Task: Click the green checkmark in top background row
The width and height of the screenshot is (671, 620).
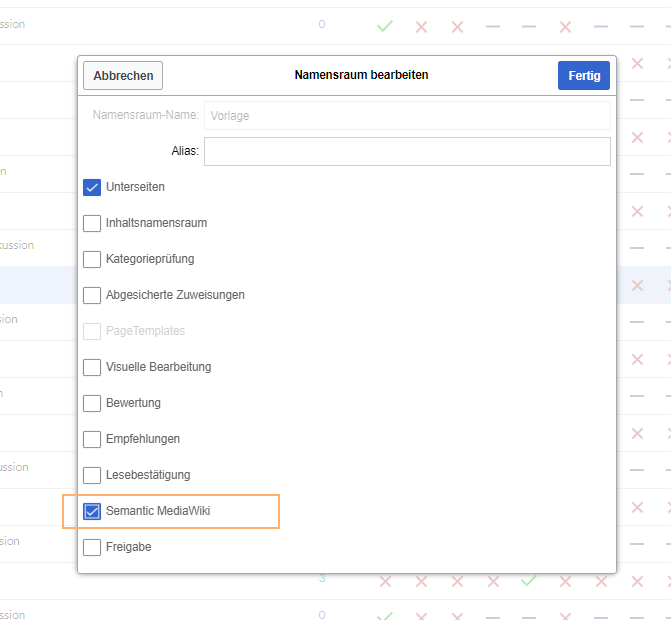Action: tap(385, 26)
